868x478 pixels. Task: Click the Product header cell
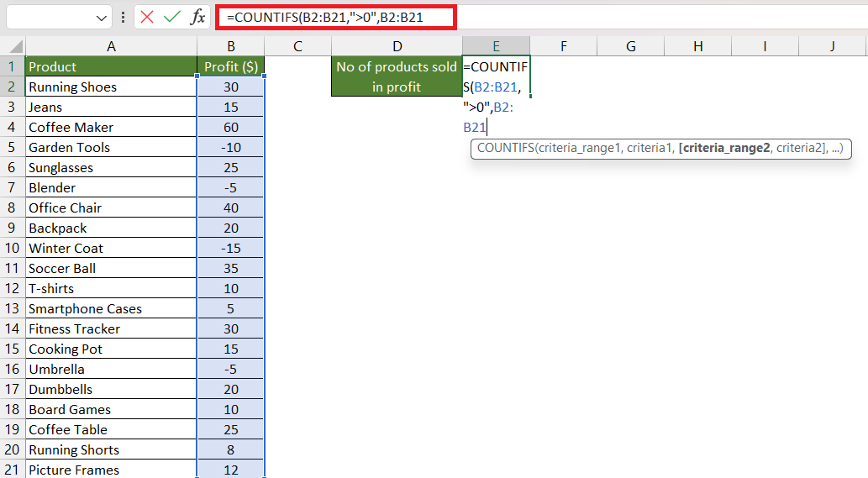tap(111, 66)
